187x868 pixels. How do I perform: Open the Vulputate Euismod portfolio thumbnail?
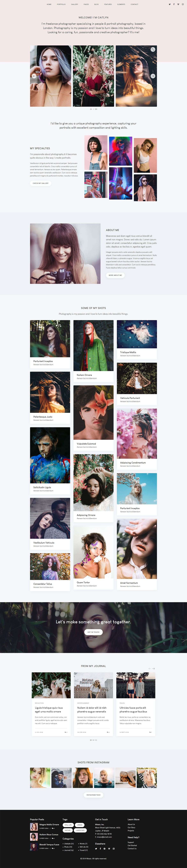tap(93, 412)
